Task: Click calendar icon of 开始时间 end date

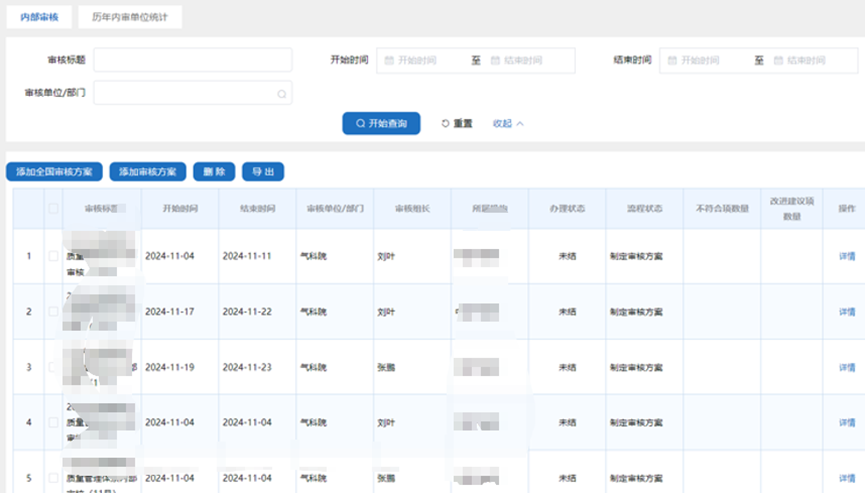Action: (x=495, y=61)
